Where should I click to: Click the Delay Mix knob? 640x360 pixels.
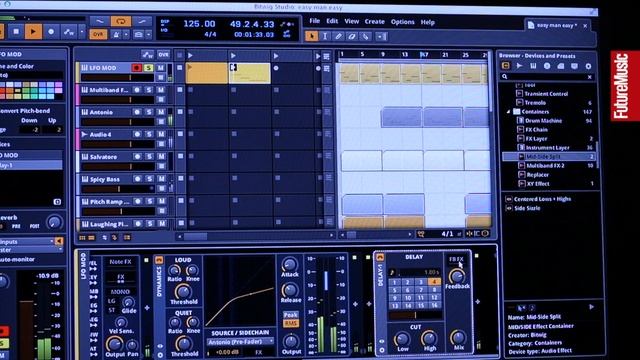coord(458,338)
